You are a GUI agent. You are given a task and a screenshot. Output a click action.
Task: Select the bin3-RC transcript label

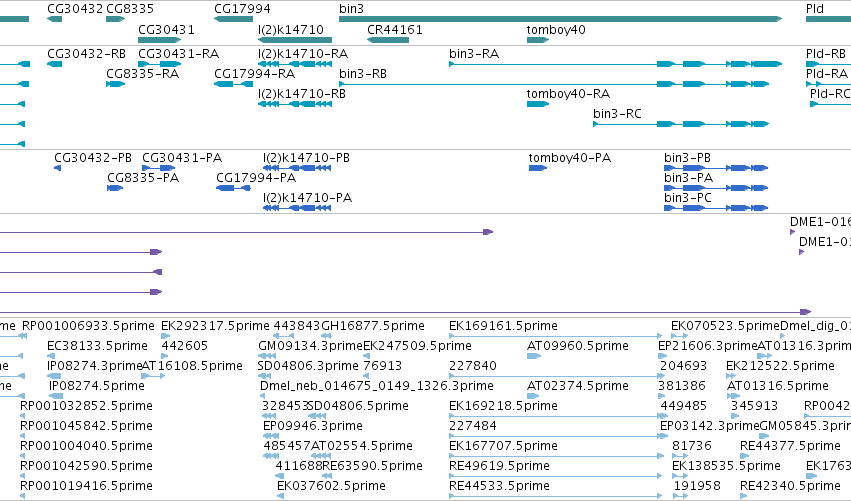(617, 114)
